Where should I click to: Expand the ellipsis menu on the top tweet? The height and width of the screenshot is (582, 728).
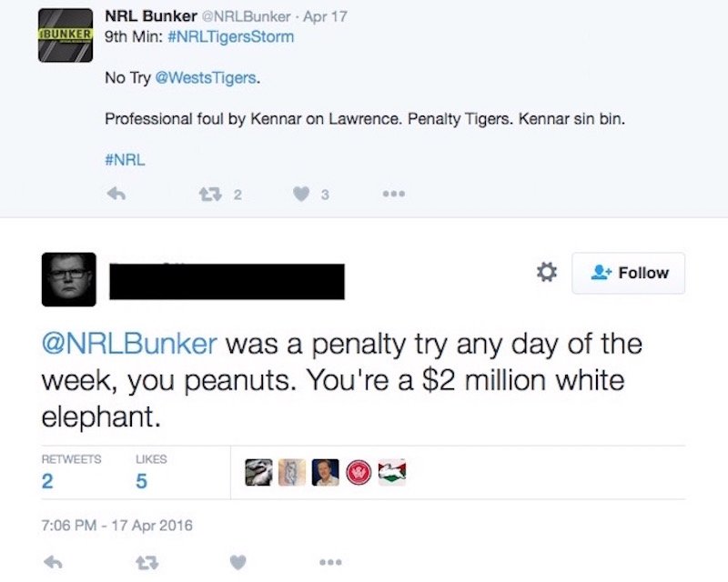pos(392,192)
